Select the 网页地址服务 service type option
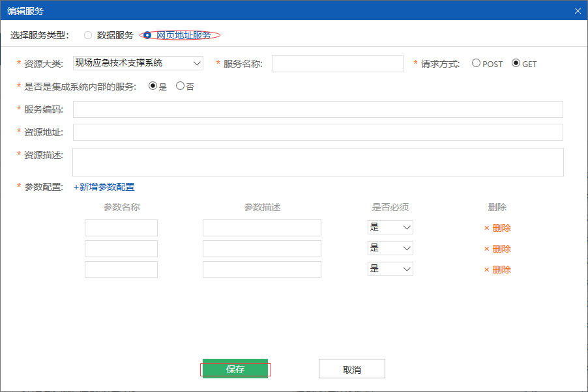This screenshot has width=588, height=392. tap(147, 35)
